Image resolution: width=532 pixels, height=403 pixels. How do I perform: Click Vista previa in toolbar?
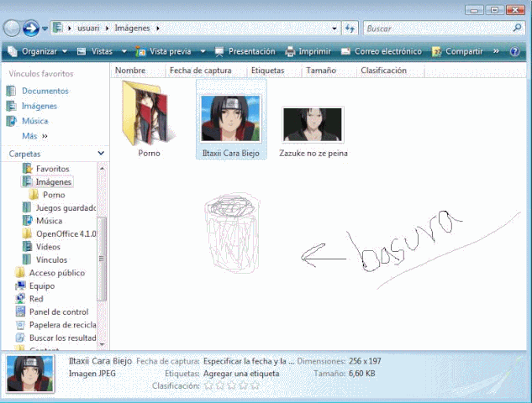[164, 51]
